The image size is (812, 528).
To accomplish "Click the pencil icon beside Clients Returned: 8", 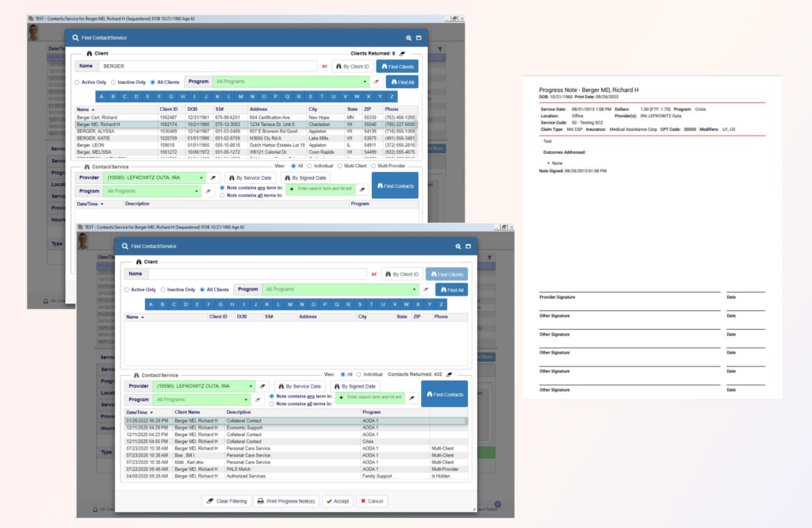I will pos(401,54).
